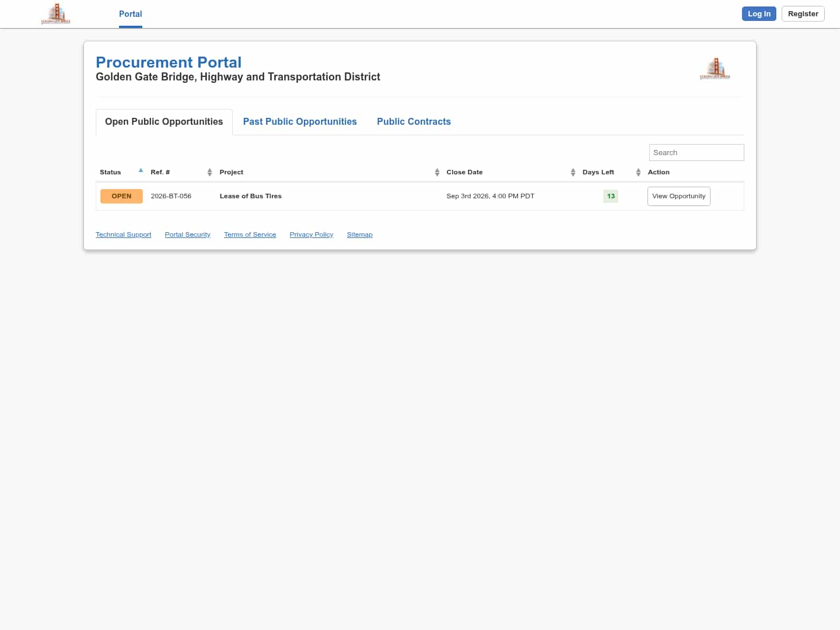
Task: Sort by Days Left column arrows
Action: [x=638, y=172]
